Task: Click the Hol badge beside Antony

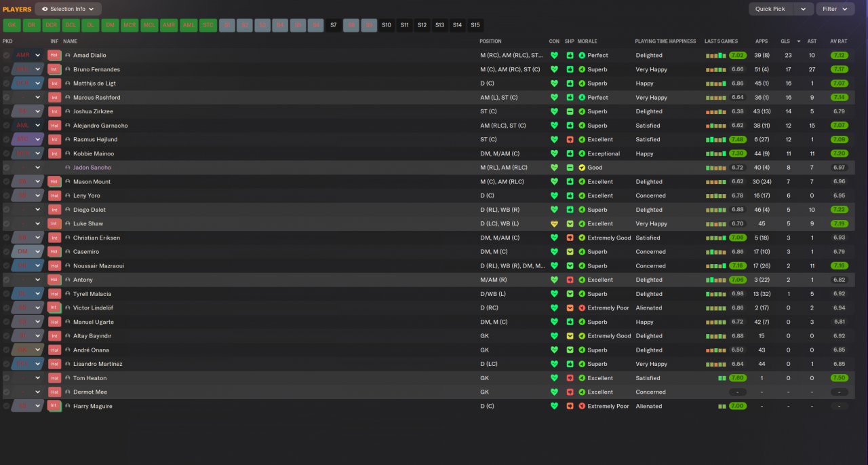Action: [54, 280]
